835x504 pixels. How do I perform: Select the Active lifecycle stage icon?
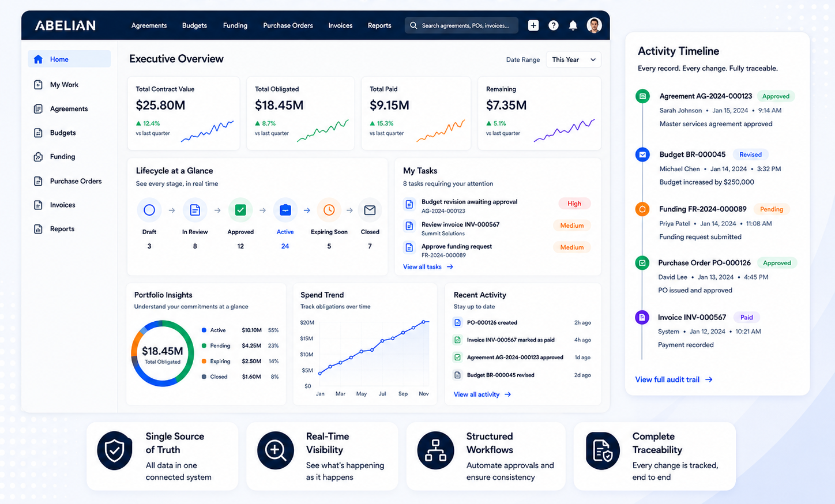click(x=285, y=210)
